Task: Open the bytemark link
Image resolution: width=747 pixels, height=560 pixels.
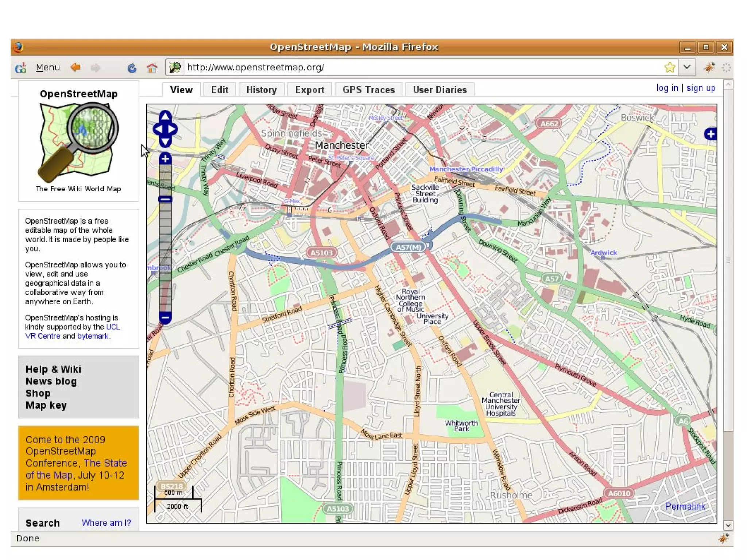Action: click(x=93, y=336)
